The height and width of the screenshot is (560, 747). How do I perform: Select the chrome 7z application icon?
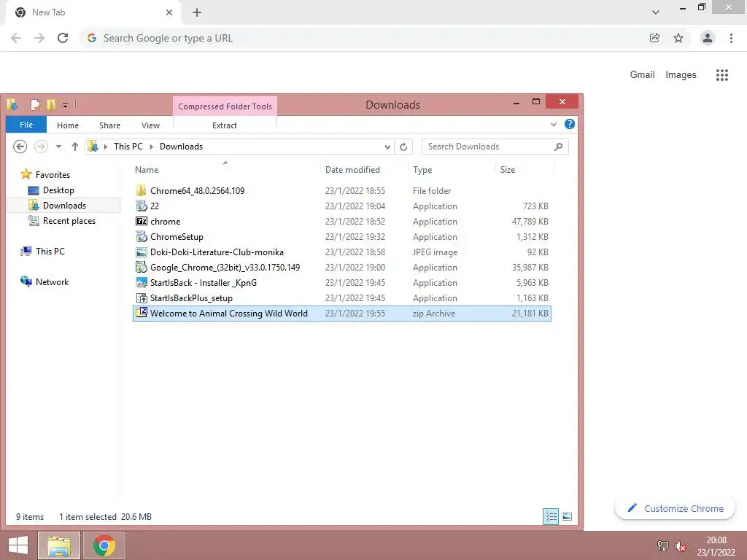(141, 221)
